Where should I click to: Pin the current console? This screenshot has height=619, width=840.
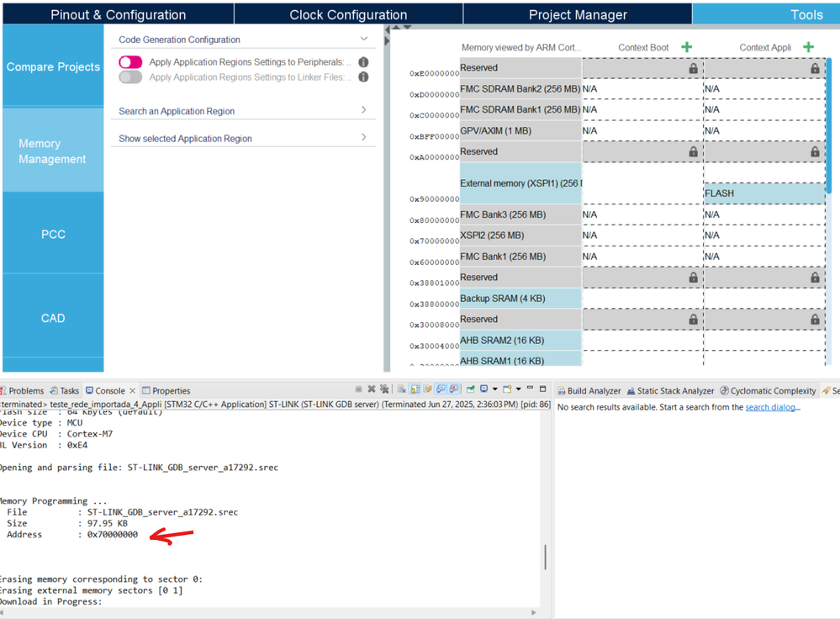[x=471, y=389]
